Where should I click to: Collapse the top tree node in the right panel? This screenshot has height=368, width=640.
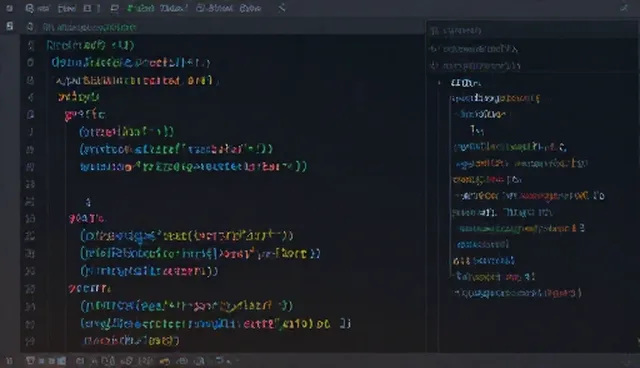point(440,83)
